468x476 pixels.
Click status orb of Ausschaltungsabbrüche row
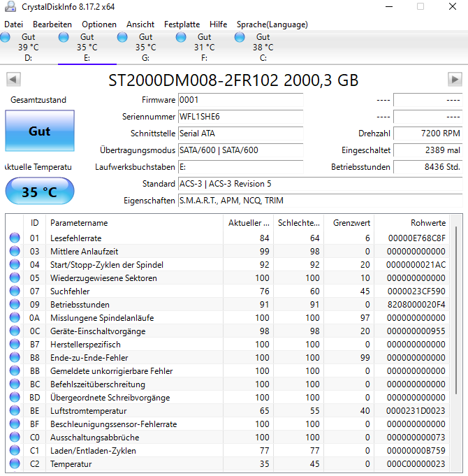pyautogui.click(x=15, y=437)
